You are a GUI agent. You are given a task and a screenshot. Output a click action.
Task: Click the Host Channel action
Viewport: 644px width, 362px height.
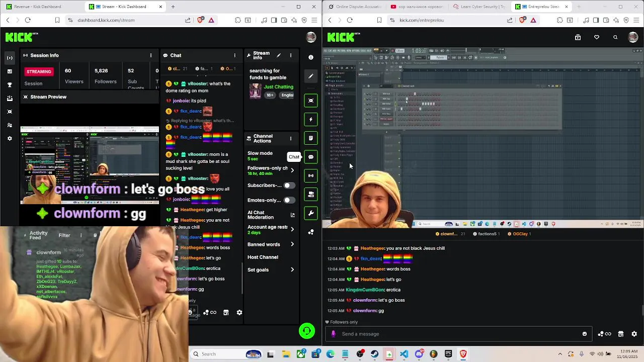click(x=263, y=257)
